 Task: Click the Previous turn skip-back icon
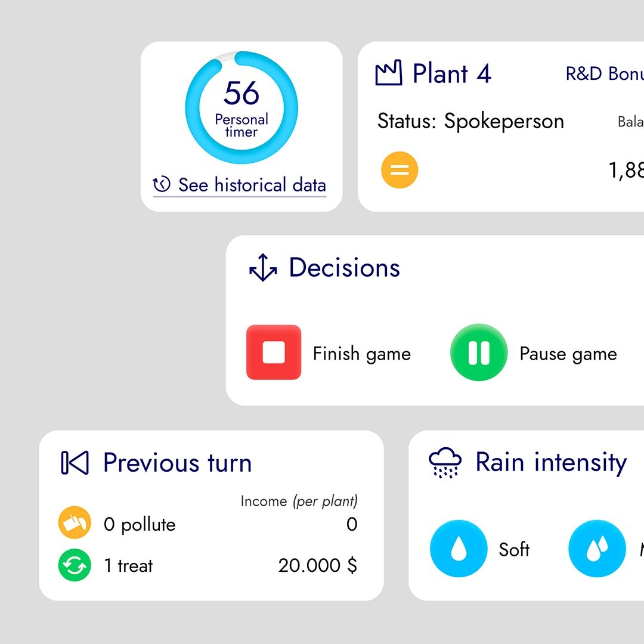[x=75, y=463]
